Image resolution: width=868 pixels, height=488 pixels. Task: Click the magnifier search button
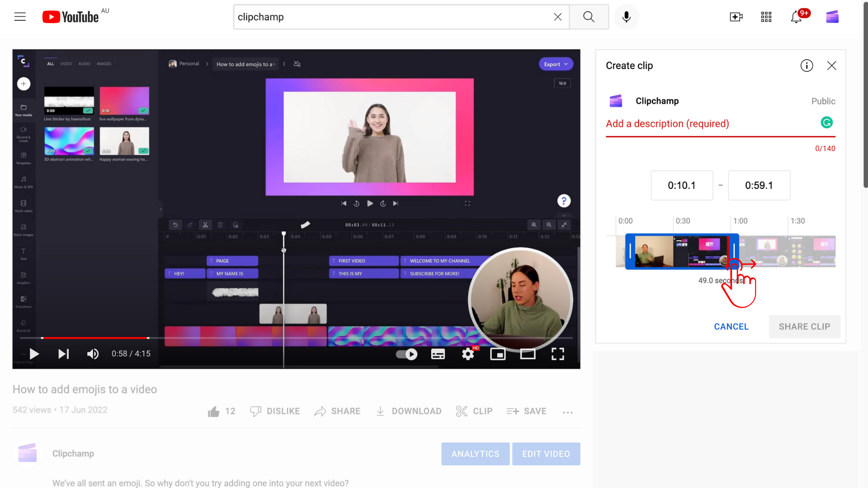click(589, 17)
